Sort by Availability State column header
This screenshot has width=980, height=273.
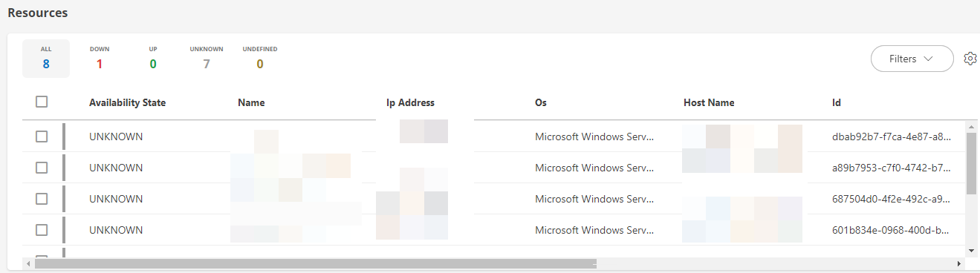pyautogui.click(x=127, y=103)
